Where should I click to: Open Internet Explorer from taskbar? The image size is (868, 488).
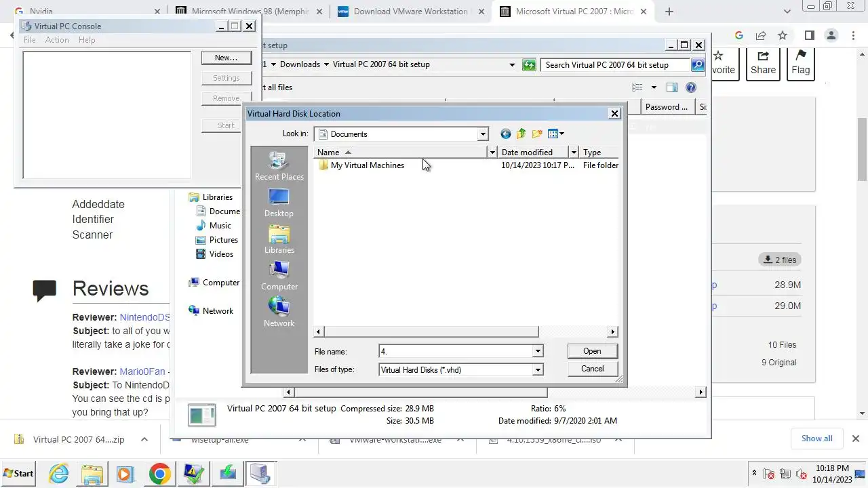point(59,474)
